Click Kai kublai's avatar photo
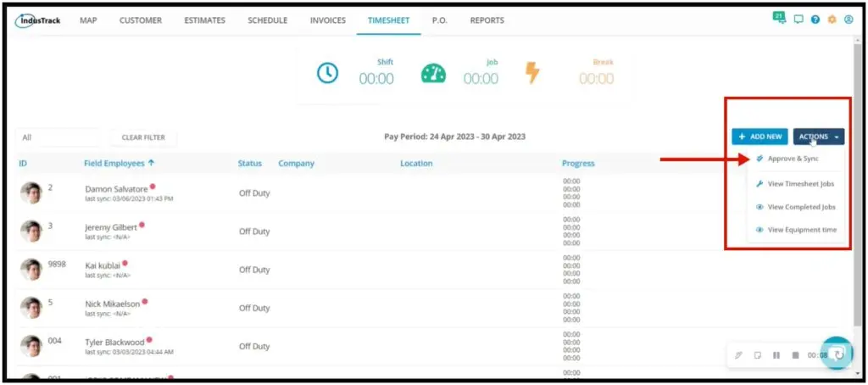The height and width of the screenshot is (385, 868). click(x=31, y=269)
